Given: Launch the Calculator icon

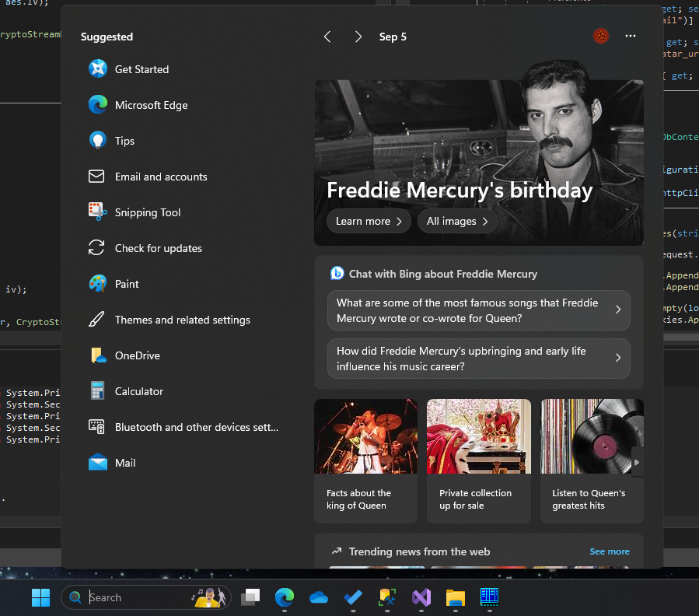Looking at the screenshot, I should tap(98, 391).
